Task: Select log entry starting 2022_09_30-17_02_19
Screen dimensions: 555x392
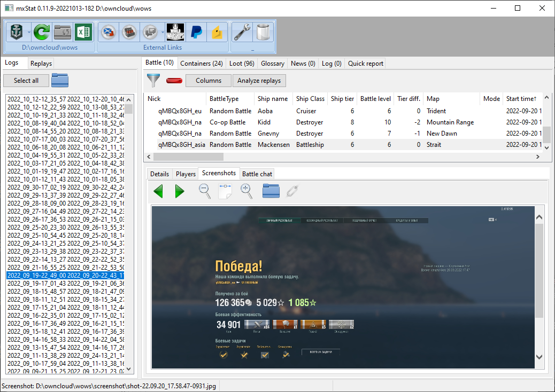Action: [x=66, y=187]
